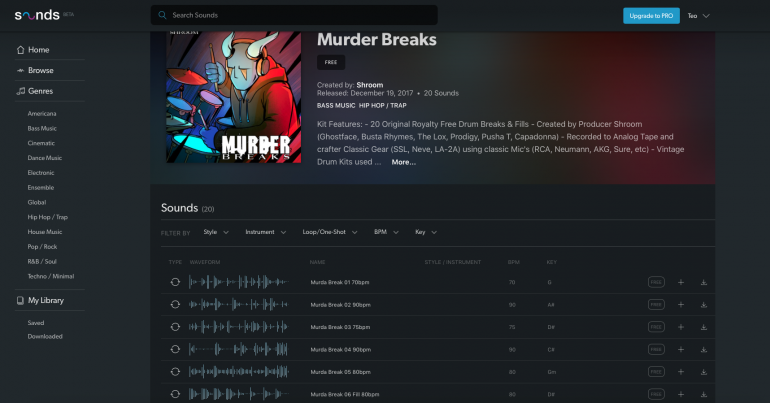The width and height of the screenshot is (770, 403).
Task: Click the FREE badge on Murda Break 01 row
Action: click(656, 282)
